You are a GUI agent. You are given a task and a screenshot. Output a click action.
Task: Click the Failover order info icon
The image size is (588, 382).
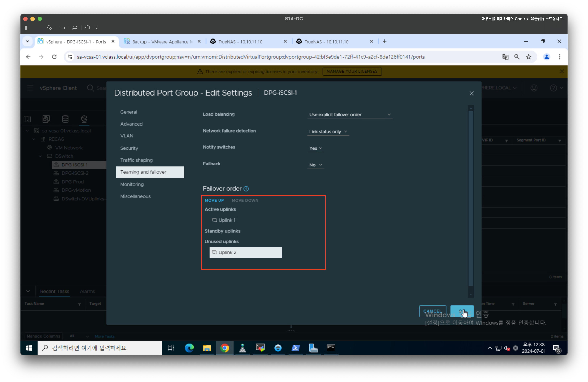[246, 189]
